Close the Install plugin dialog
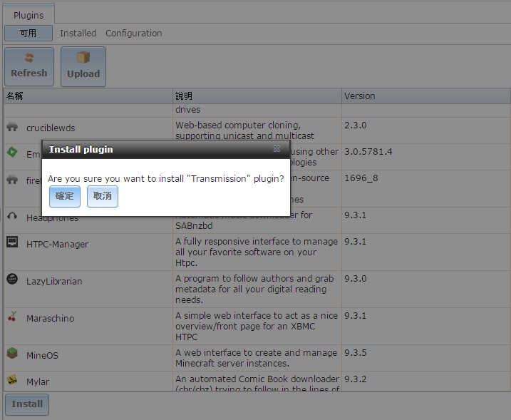511x420 pixels. coord(277,149)
